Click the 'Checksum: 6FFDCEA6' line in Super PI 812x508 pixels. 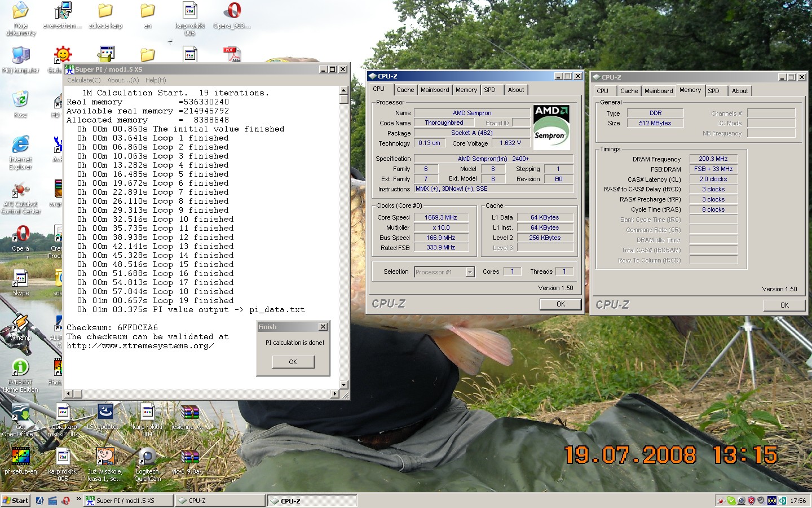pyautogui.click(x=112, y=327)
